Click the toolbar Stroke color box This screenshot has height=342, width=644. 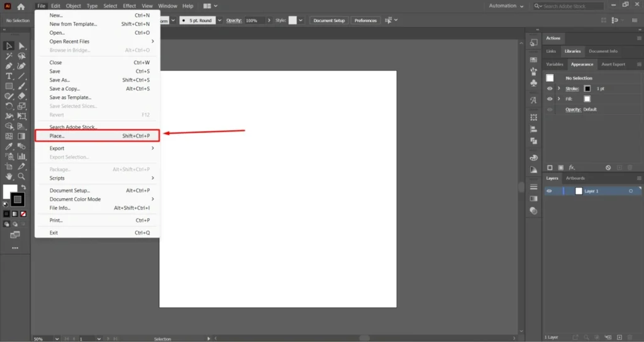(x=17, y=200)
